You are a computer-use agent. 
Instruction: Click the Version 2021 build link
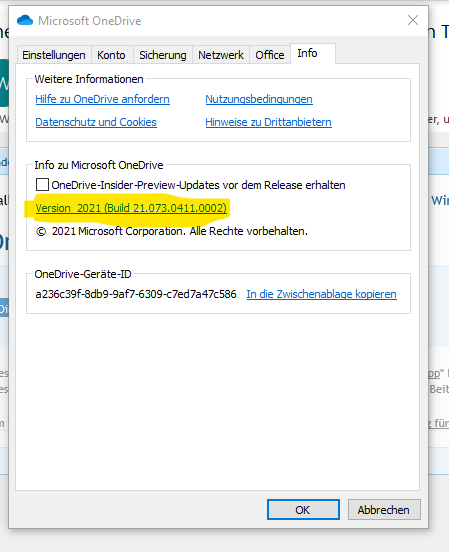(131, 208)
